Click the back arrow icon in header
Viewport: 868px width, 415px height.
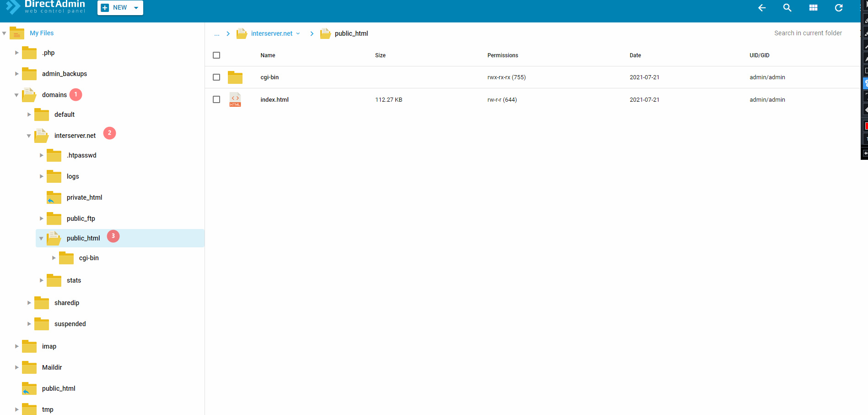(x=762, y=8)
